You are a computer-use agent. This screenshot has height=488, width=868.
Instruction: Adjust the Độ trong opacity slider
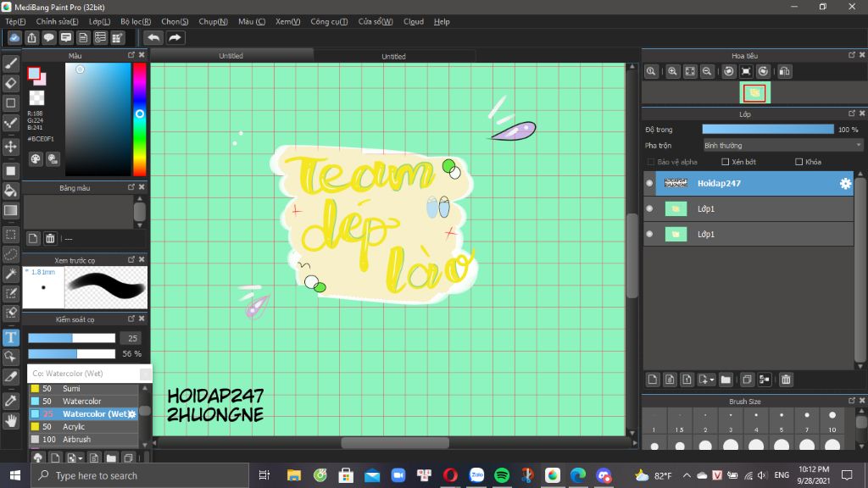(767, 130)
